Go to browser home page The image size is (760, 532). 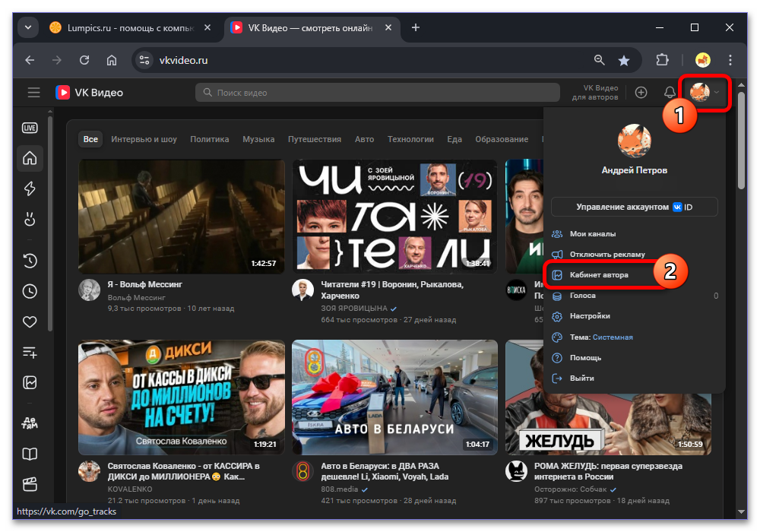coord(112,60)
